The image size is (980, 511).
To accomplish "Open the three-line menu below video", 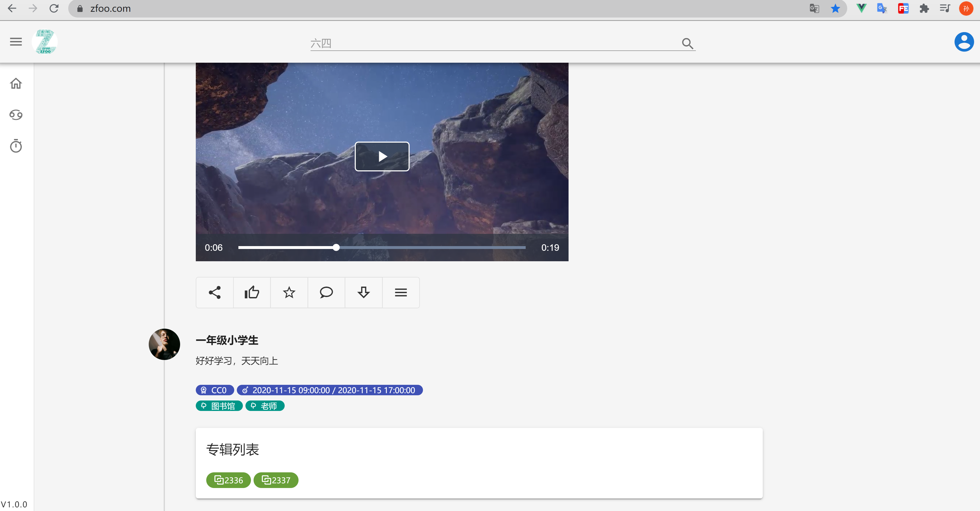I will tap(400, 292).
